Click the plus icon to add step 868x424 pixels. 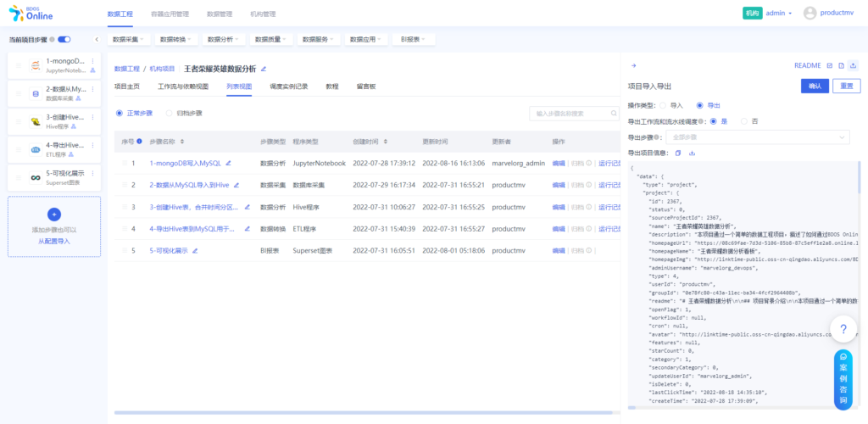[54, 215]
